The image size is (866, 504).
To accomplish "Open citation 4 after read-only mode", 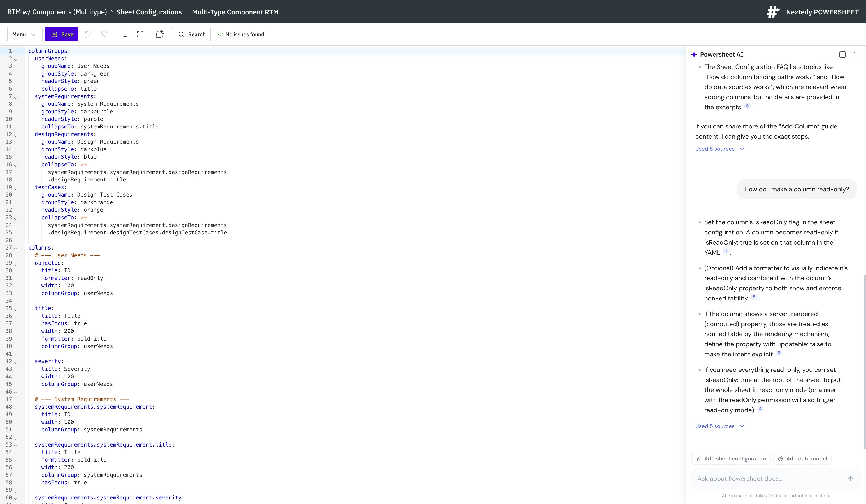I will pyautogui.click(x=760, y=408).
